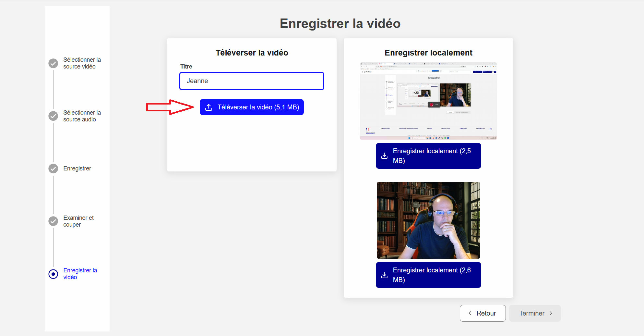Click the completed circle for Sélectionner la source audio

pyautogui.click(x=53, y=116)
